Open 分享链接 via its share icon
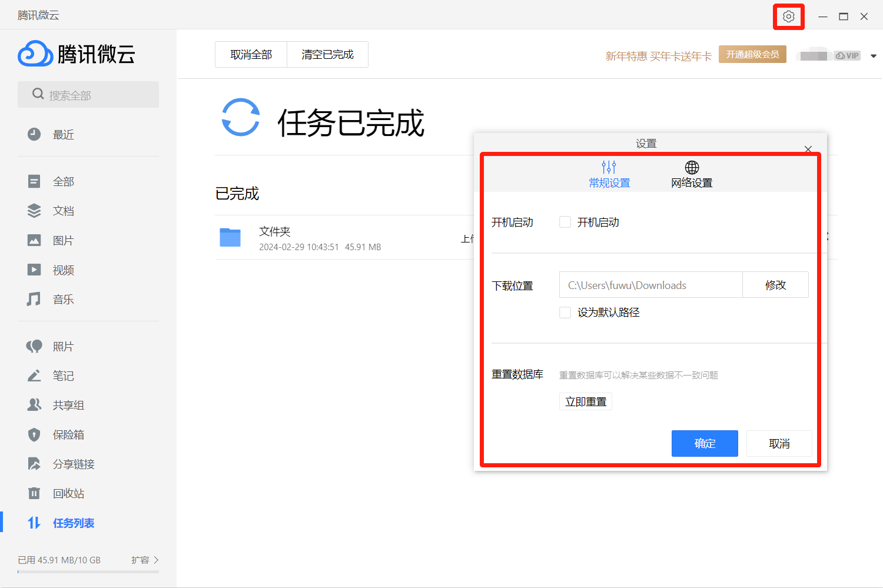883x588 pixels. [34, 464]
